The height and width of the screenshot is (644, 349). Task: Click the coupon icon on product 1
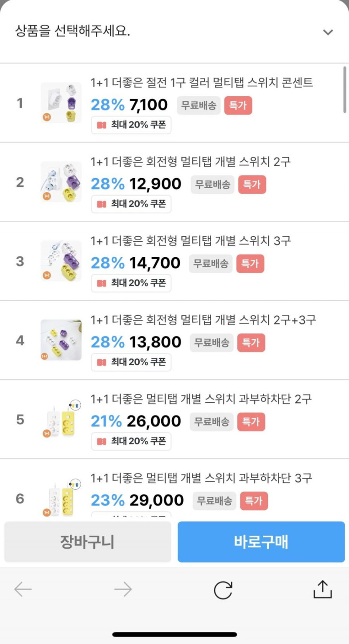coord(102,125)
